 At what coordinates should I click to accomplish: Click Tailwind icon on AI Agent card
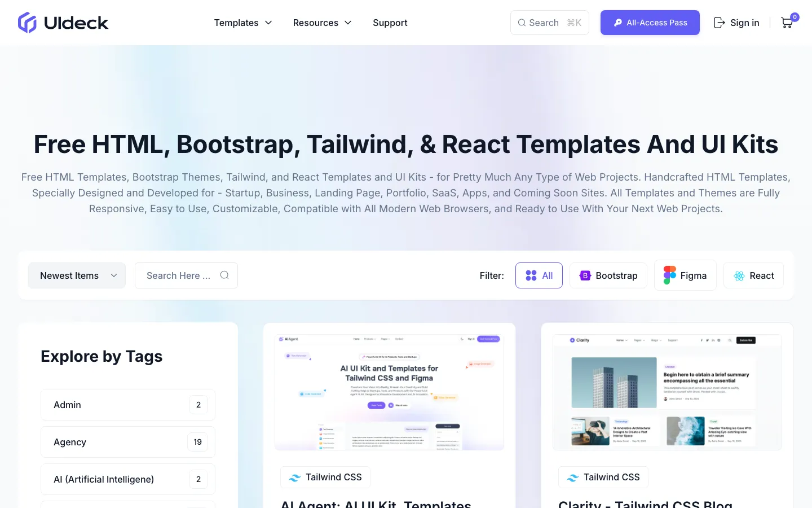point(295,478)
